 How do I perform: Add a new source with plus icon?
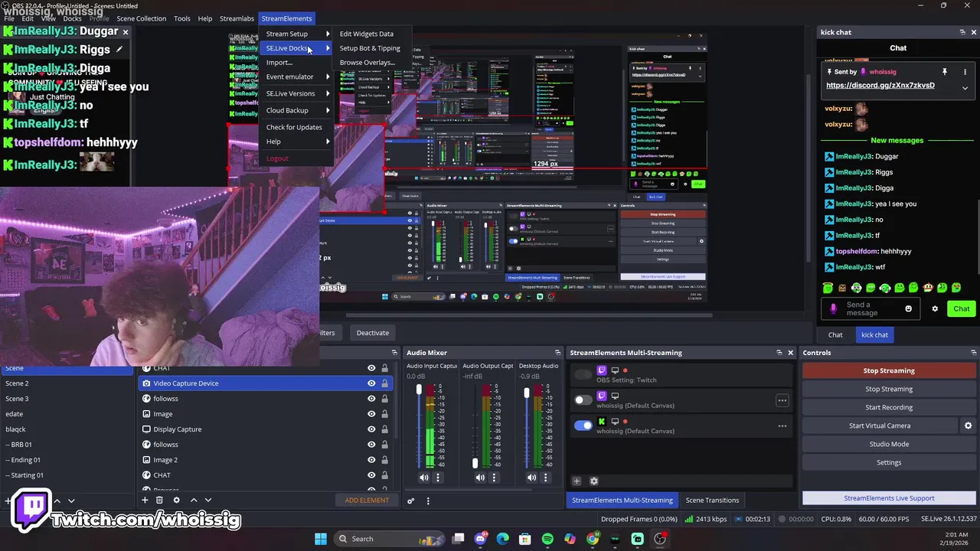(x=145, y=500)
